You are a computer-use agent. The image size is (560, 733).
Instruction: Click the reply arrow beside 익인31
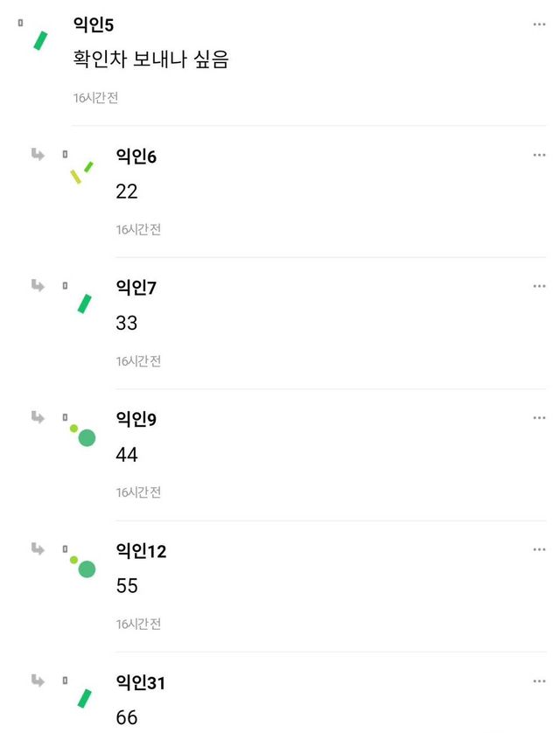pos(38,680)
